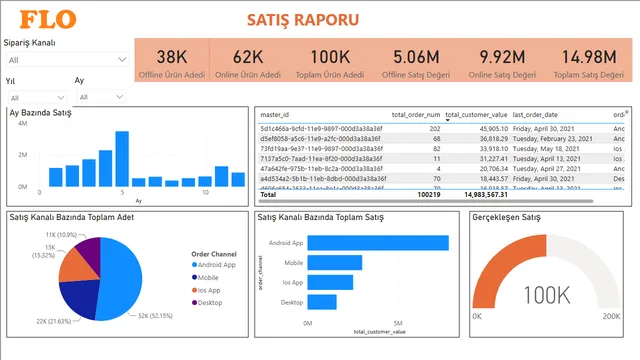Click the 100K gauge value
Image resolution: width=640 pixels, height=360 pixels.
(547, 295)
